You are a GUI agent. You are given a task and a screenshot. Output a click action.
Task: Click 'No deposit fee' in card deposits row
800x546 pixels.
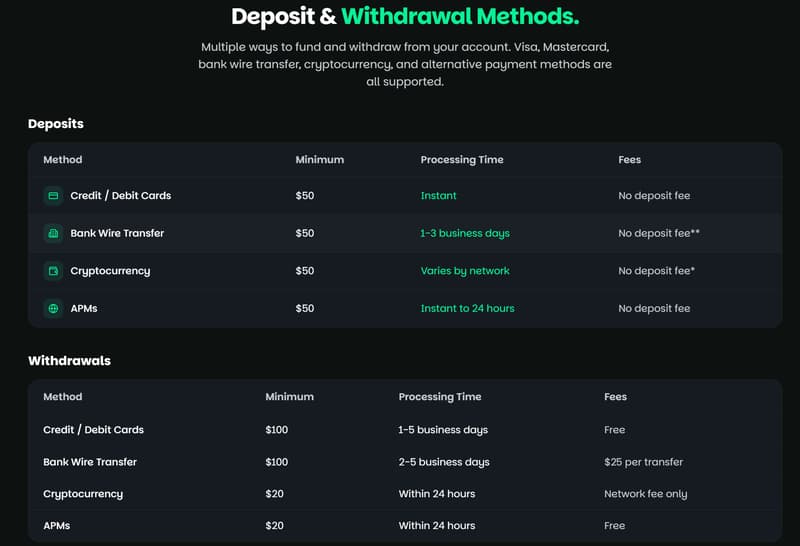tap(654, 195)
